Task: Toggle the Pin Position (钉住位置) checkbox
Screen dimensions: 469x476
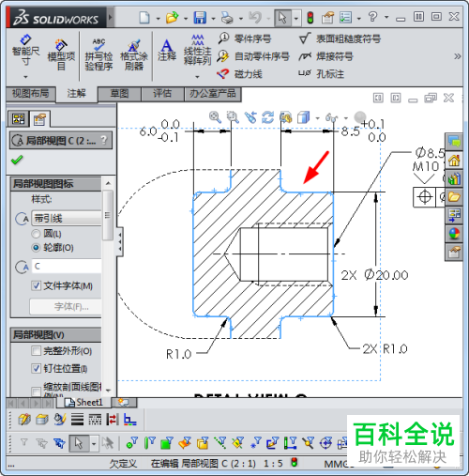Action: (x=36, y=368)
